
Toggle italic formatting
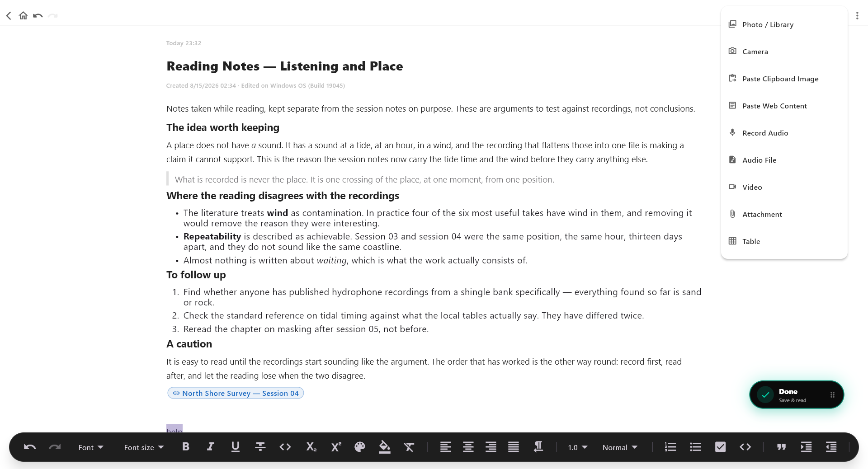pyautogui.click(x=210, y=447)
